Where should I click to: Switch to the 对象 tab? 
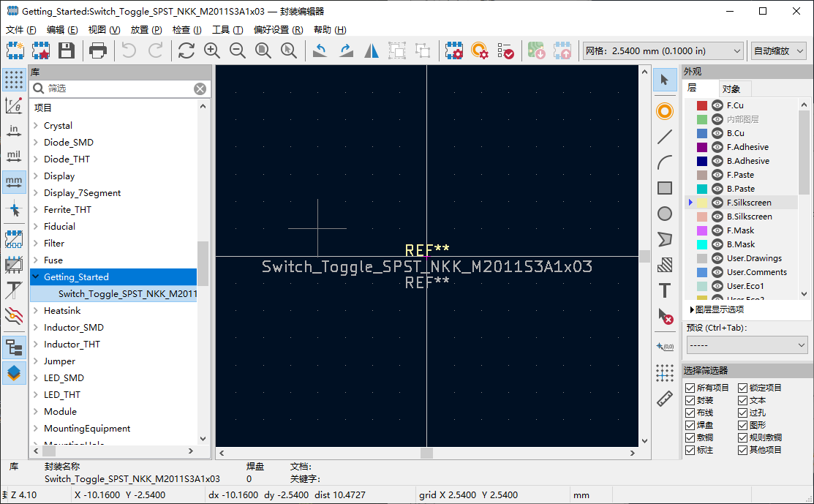pos(731,89)
